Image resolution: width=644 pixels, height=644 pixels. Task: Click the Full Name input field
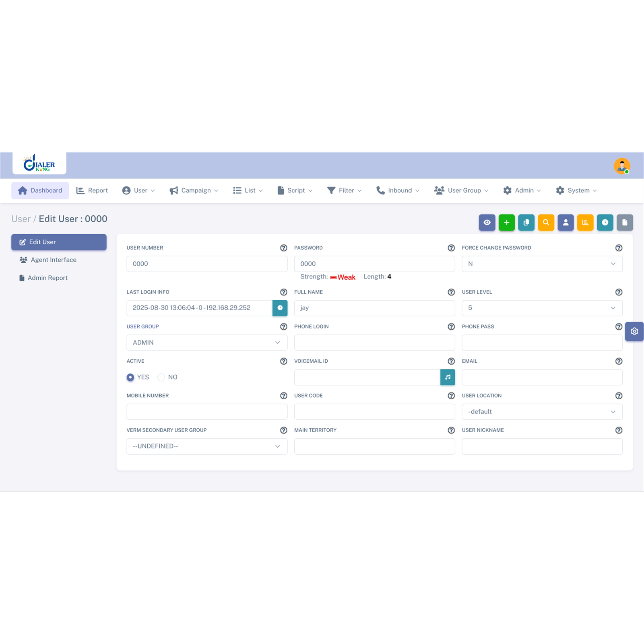click(374, 308)
